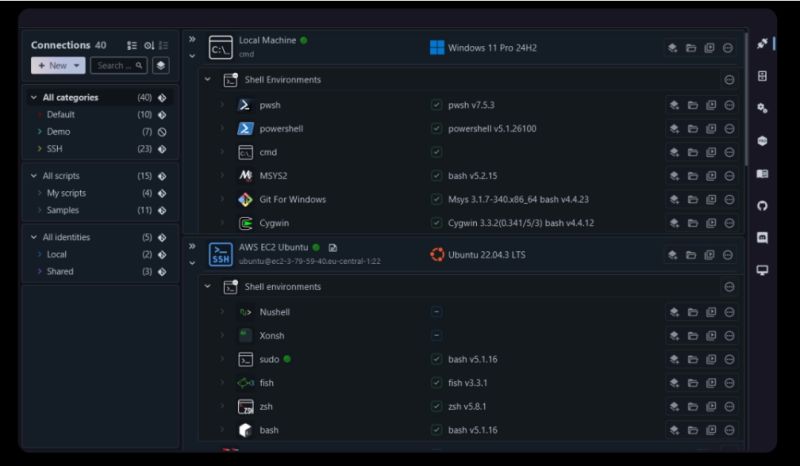
Task: Click the double-chevron beside AWS EC2 Ubuntu
Action: pyautogui.click(x=192, y=246)
